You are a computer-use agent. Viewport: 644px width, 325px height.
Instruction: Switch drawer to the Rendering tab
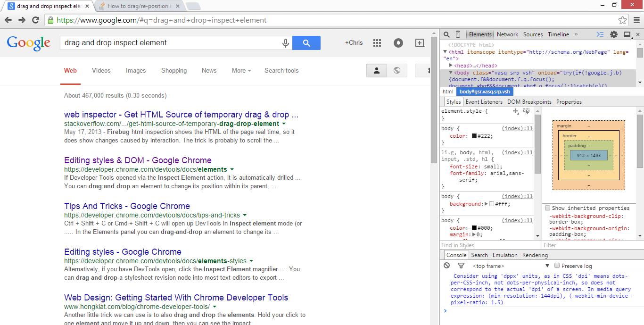535,255
